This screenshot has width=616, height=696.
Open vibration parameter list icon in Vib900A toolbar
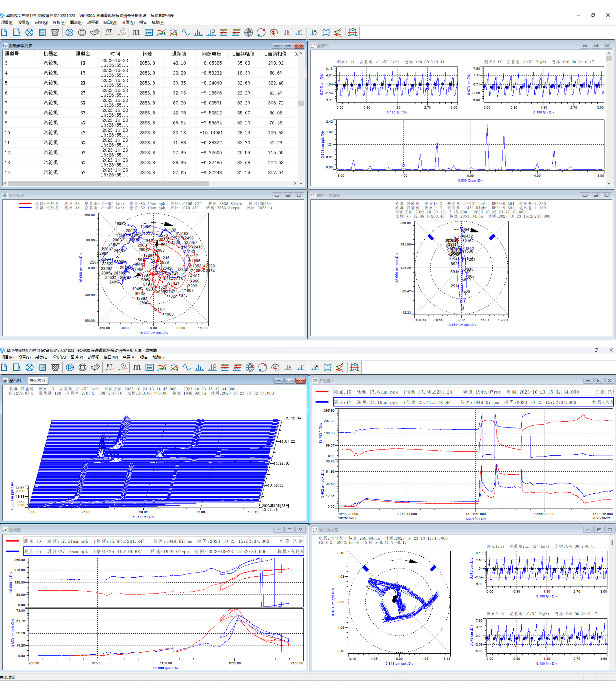149,33
